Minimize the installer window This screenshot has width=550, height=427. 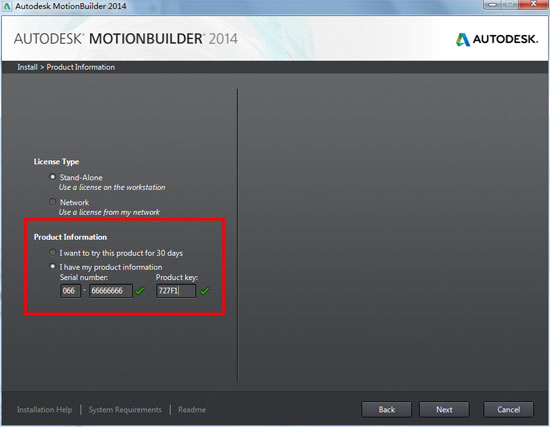[493, 4]
